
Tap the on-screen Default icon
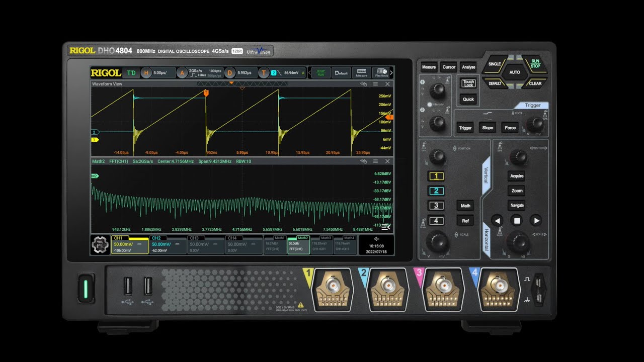[341, 73]
